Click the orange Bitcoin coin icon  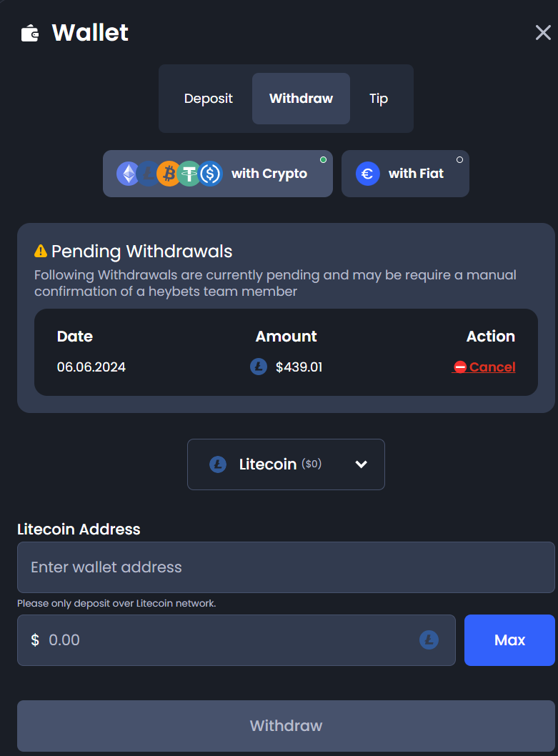click(169, 174)
